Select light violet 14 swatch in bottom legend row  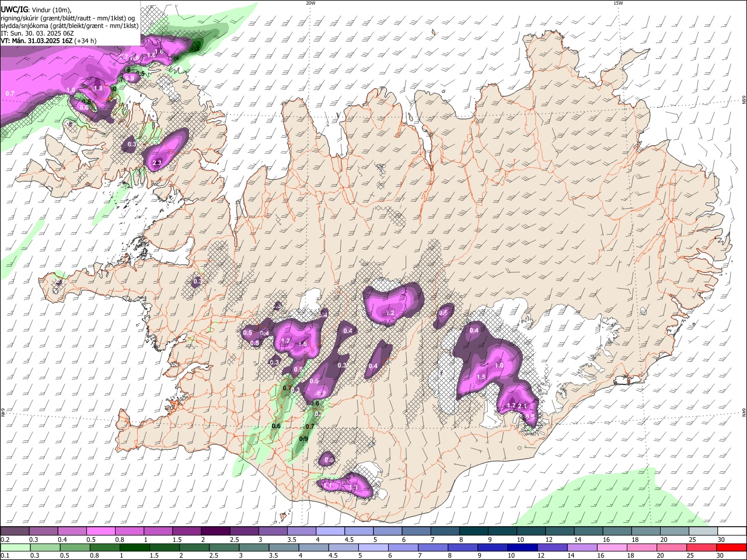pyautogui.click(x=581, y=547)
